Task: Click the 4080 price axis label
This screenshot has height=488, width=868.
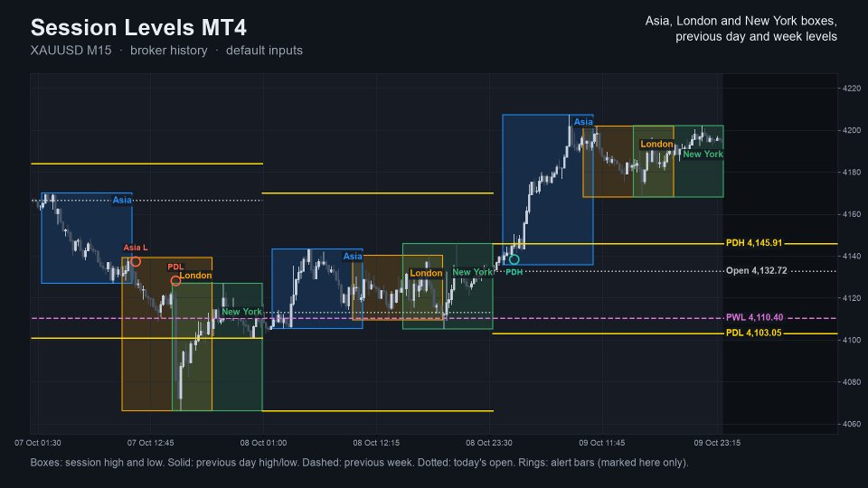Action: (852, 382)
